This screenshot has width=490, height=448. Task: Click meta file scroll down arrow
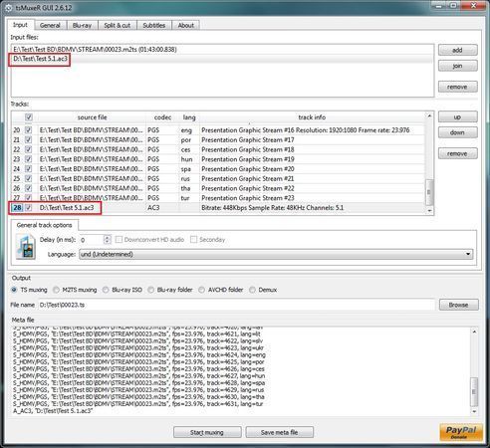tap(474, 411)
